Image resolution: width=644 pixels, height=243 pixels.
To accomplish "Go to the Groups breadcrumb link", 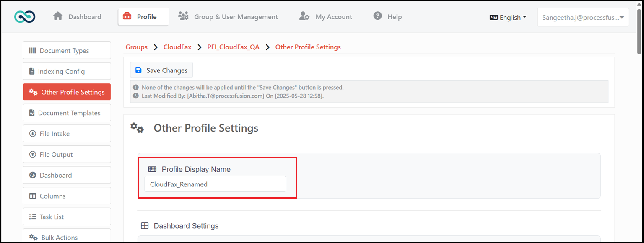I will click(x=137, y=47).
